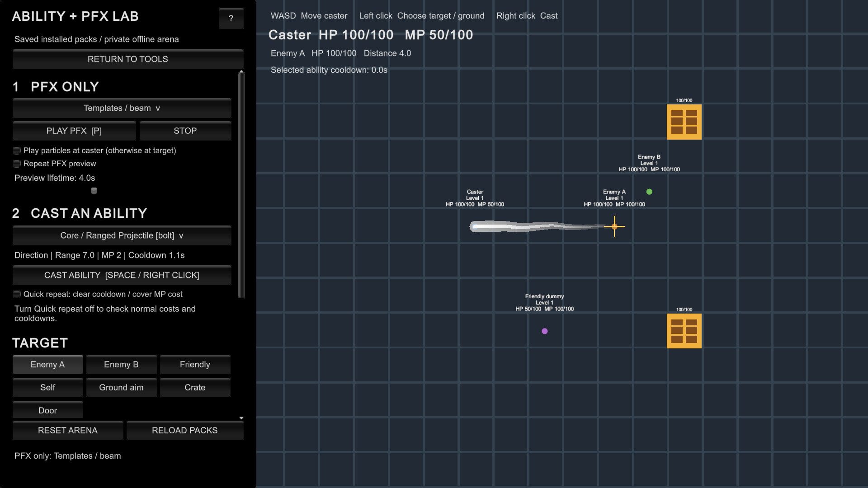Click RETURN TO TOOLS button
The image size is (868, 488).
tap(128, 59)
